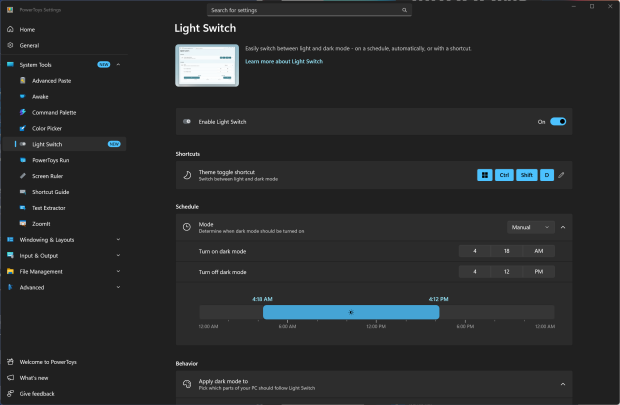Open the Home page
The height and width of the screenshot is (405, 620).
point(63,29)
